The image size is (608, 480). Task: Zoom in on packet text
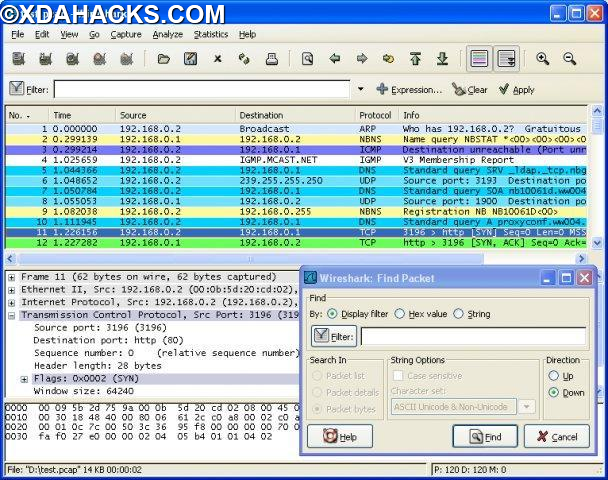pyautogui.click(x=542, y=59)
